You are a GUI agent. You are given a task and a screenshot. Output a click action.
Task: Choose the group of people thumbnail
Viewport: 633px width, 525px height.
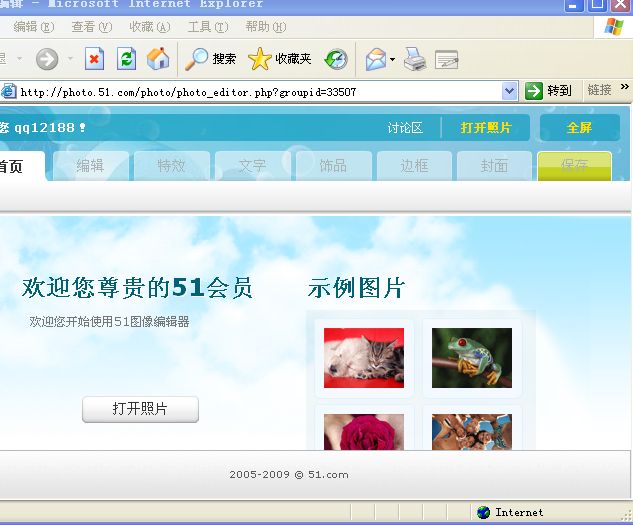(x=472, y=432)
